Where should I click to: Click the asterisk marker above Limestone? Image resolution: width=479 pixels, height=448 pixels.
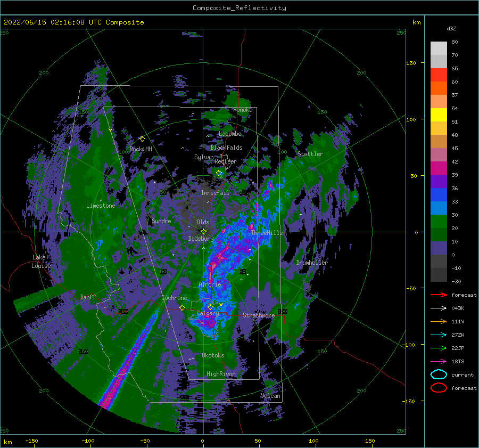[x=101, y=201]
